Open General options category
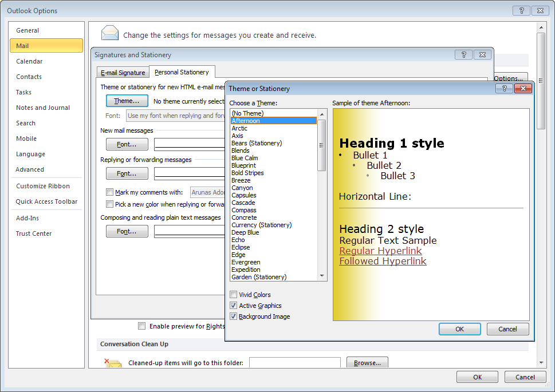 coord(46,30)
